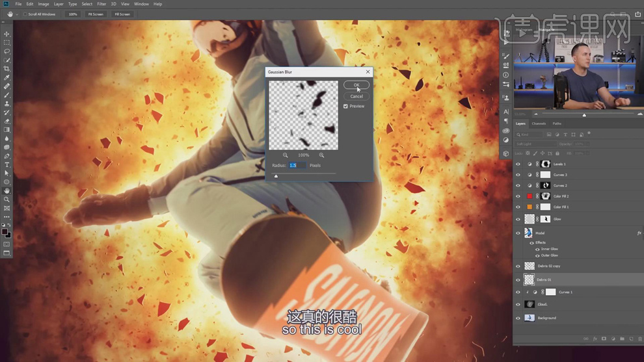Toggle Inner Glow effect visibility
The width and height of the screenshot is (644, 362).
pyautogui.click(x=537, y=249)
